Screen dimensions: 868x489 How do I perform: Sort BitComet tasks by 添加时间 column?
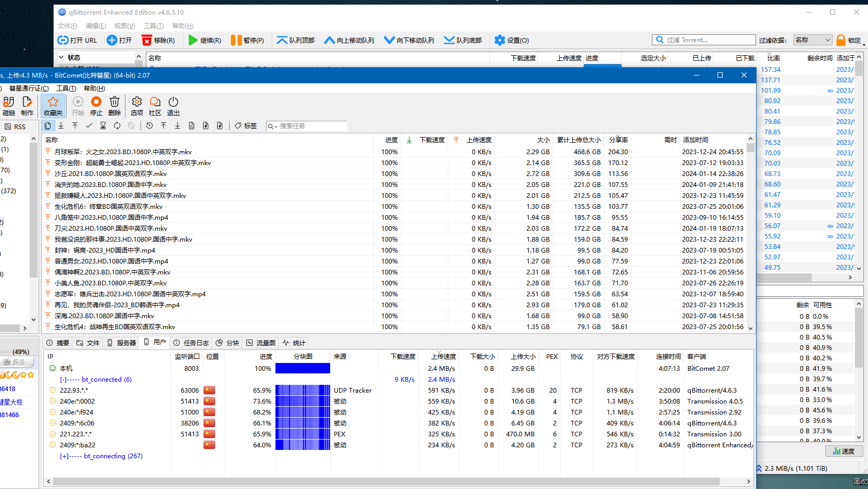[x=712, y=140]
